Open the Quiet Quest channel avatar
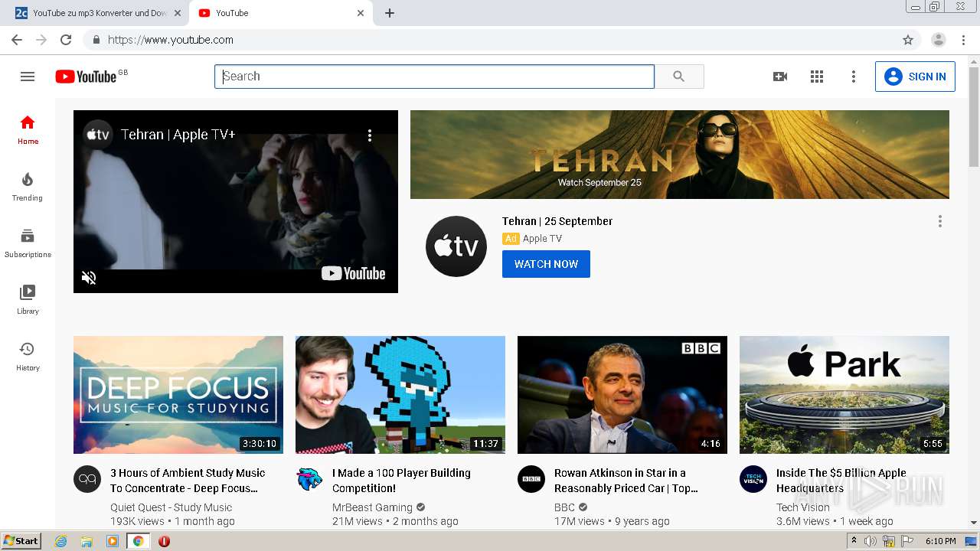 87,479
